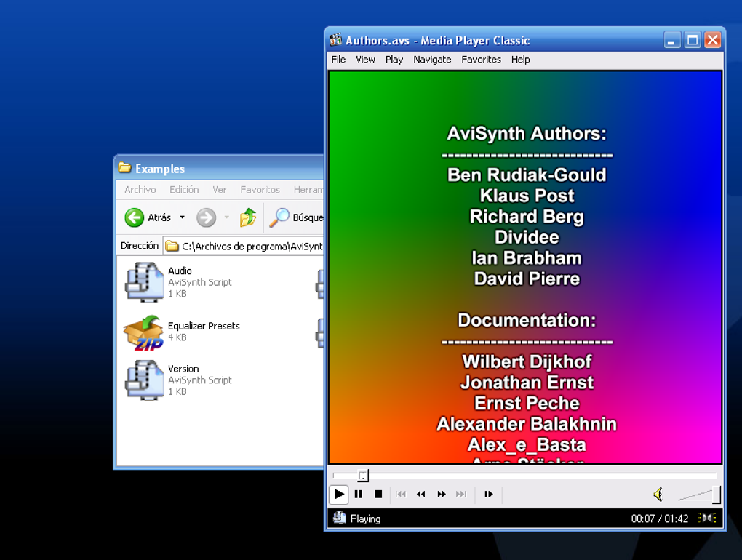The height and width of the screenshot is (560, 742).
Task: Stop the video playback
Action: (x=378, y=495)
